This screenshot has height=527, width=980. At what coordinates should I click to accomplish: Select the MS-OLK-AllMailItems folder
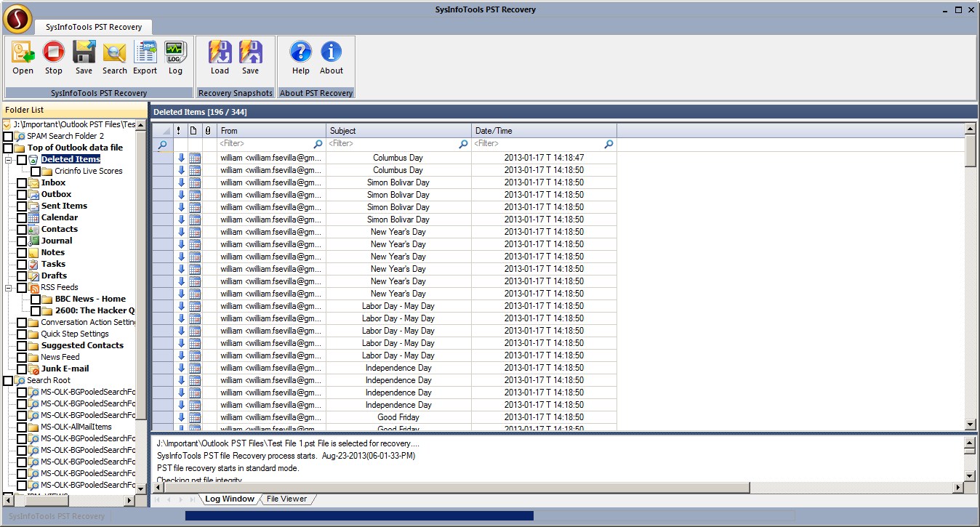pos(76,427)
